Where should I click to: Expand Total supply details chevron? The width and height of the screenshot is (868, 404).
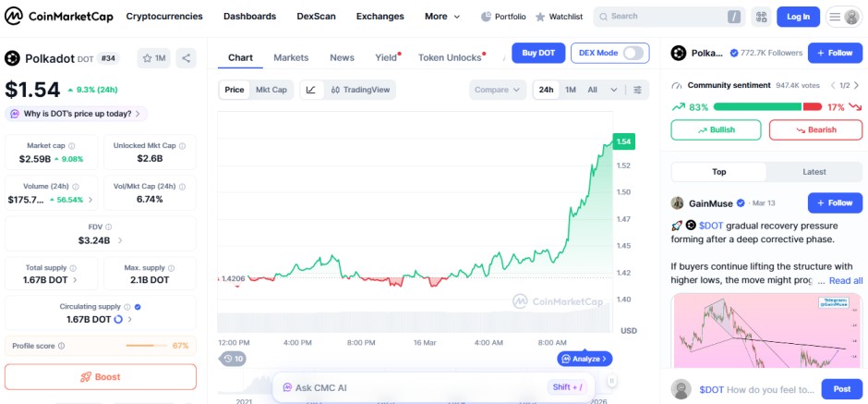76,280
